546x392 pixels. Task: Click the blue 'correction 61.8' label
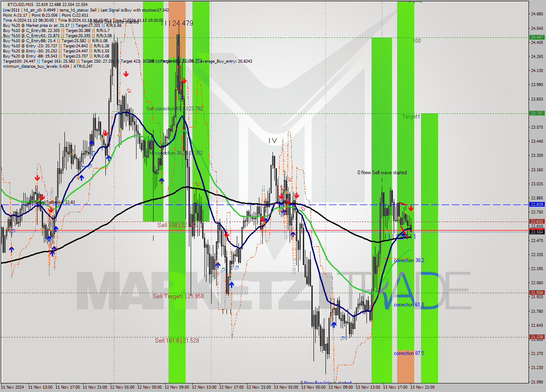tap(409, 305)
